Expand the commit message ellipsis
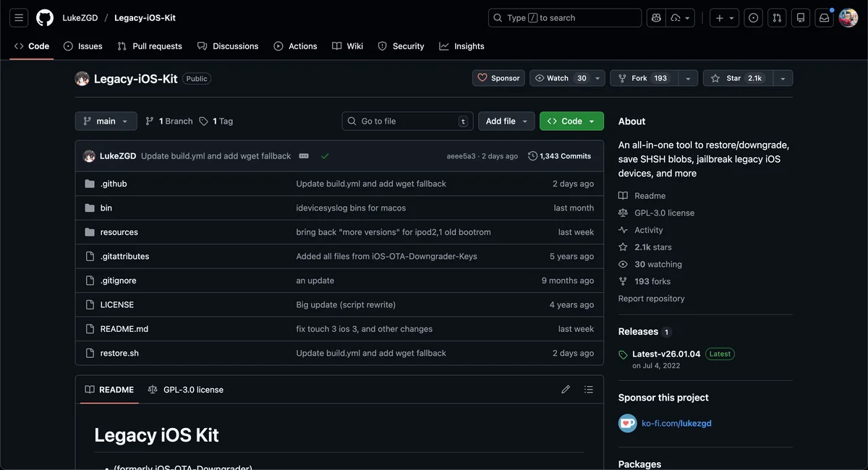 click(x=304, y=156)
